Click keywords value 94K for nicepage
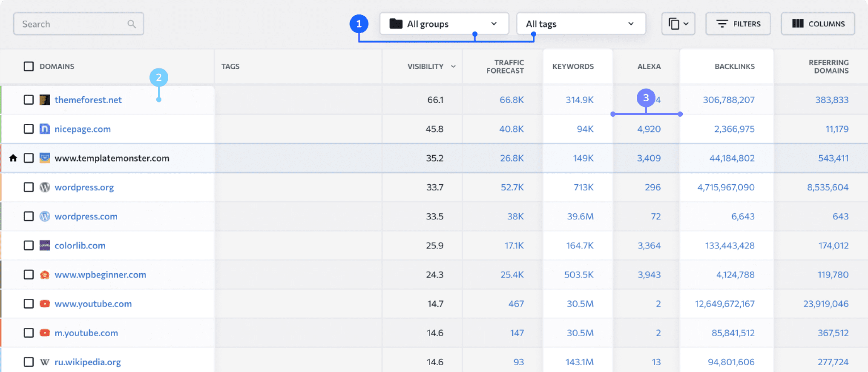868x372 pixels. (585, 129)
